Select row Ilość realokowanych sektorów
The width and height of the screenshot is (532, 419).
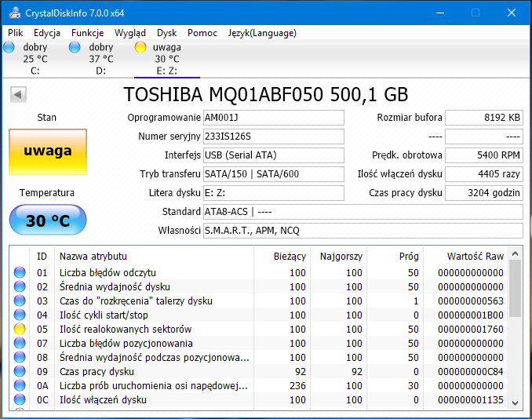point(258,329)
